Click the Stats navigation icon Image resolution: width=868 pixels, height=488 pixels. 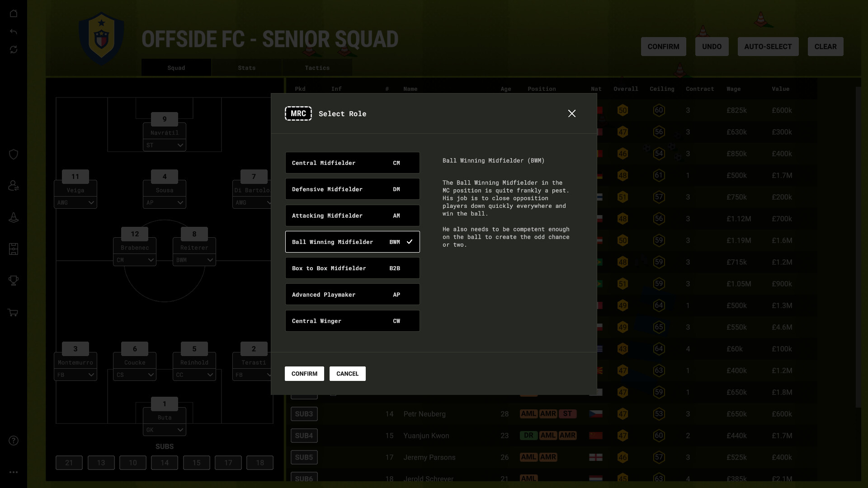[x=246, y=67]
